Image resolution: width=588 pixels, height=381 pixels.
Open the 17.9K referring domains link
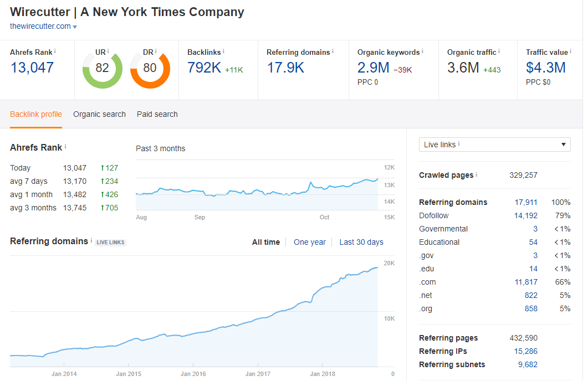(286, 68)
